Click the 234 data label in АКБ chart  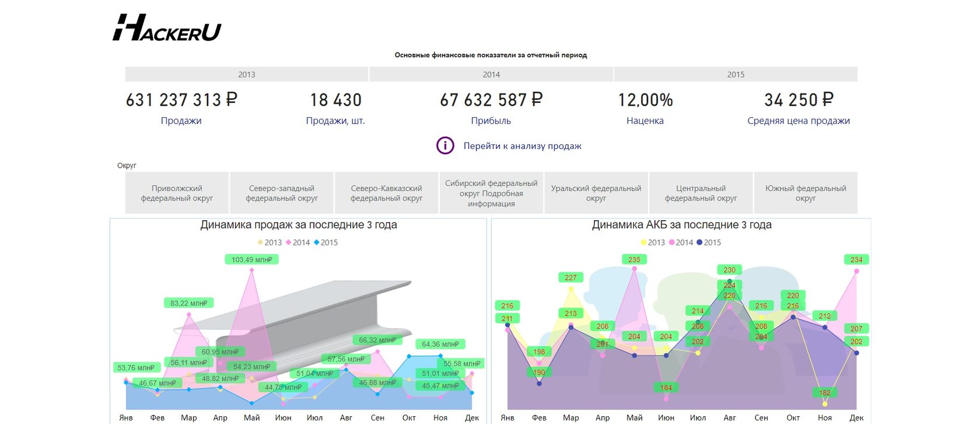pyautogui.click(x=856, y=260)
